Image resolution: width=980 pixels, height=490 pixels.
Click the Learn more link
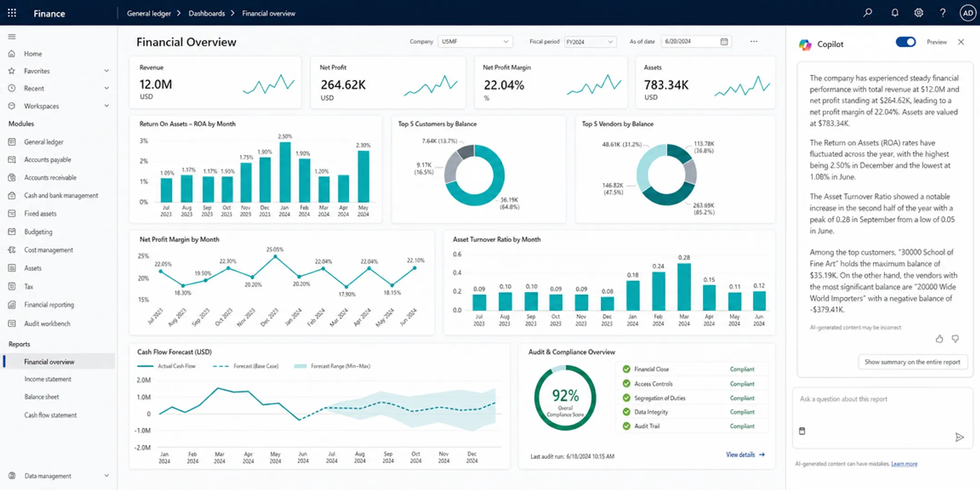click(x=904, y=464)
